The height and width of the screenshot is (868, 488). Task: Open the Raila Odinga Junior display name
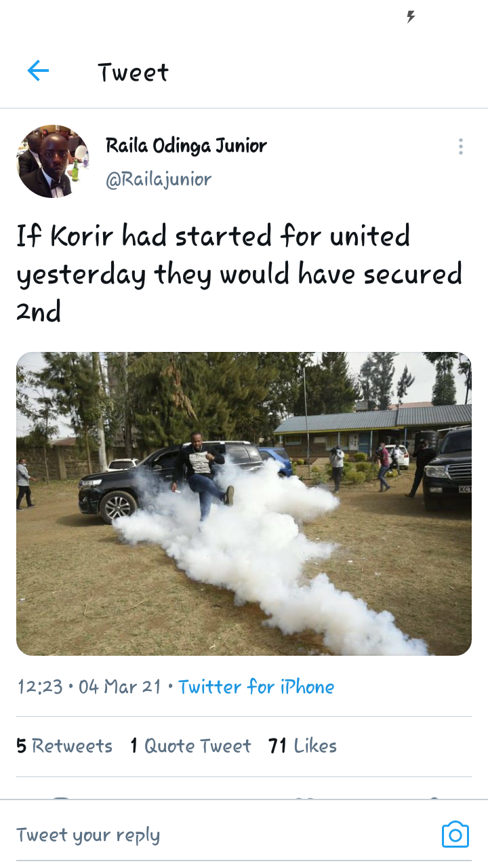[186, 146]
